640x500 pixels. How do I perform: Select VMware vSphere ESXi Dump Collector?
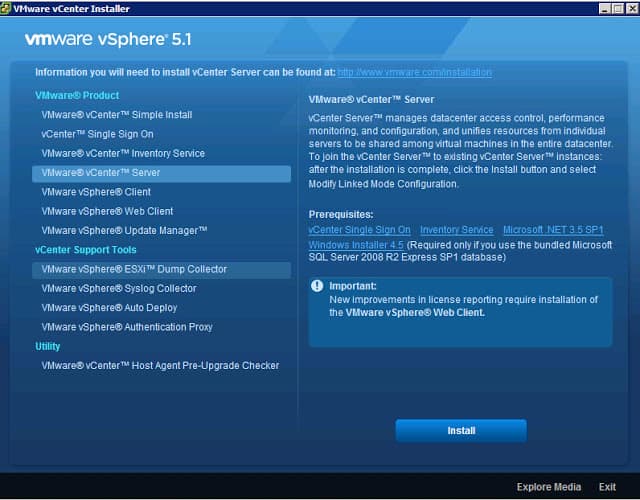coord(161,270)
